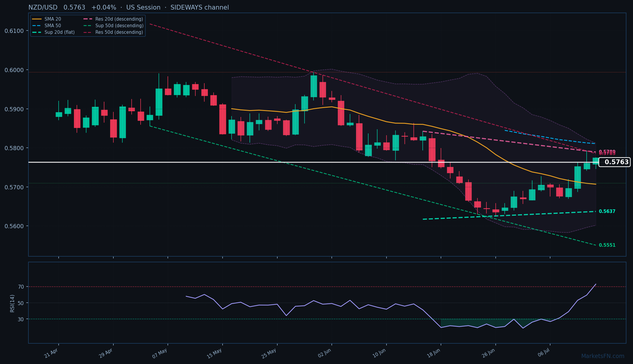The width and height of the screenshot is (633, 364).
Task: Click the 10 Jun date label
Action: 379,353
